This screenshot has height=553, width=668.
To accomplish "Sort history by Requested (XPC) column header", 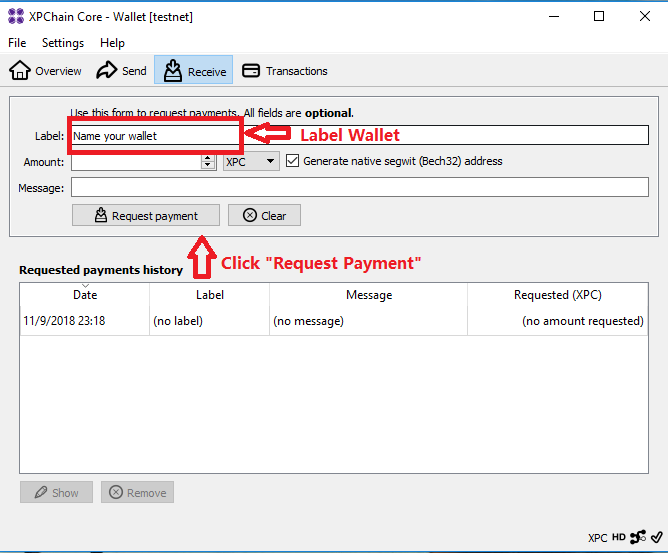I will (558, 295).
